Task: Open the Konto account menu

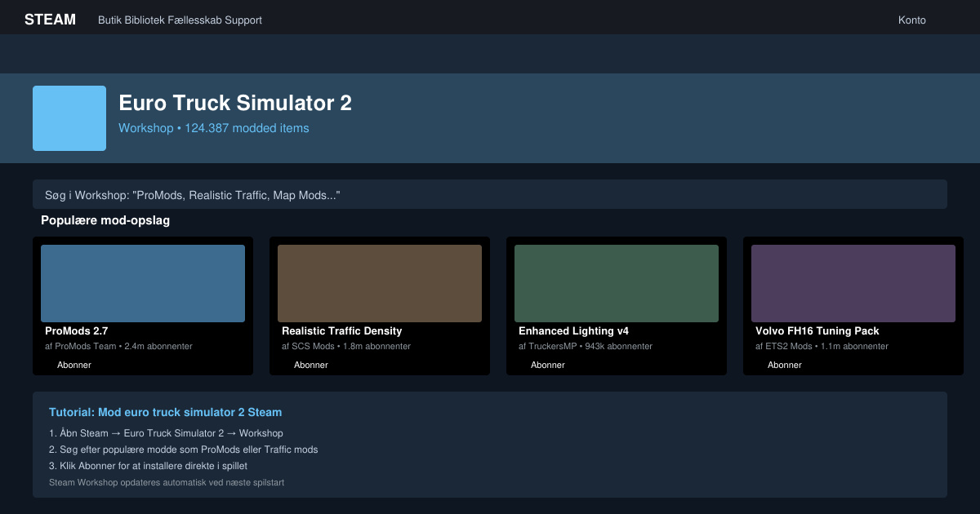Action: pyautogui.click(x=911, y=20)
